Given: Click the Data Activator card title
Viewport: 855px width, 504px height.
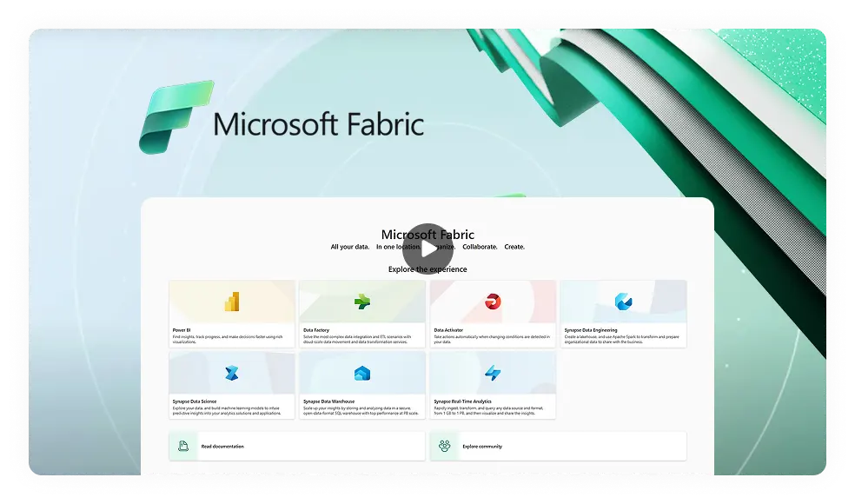Looking at the screenshot, I should [x=448, y=330].
